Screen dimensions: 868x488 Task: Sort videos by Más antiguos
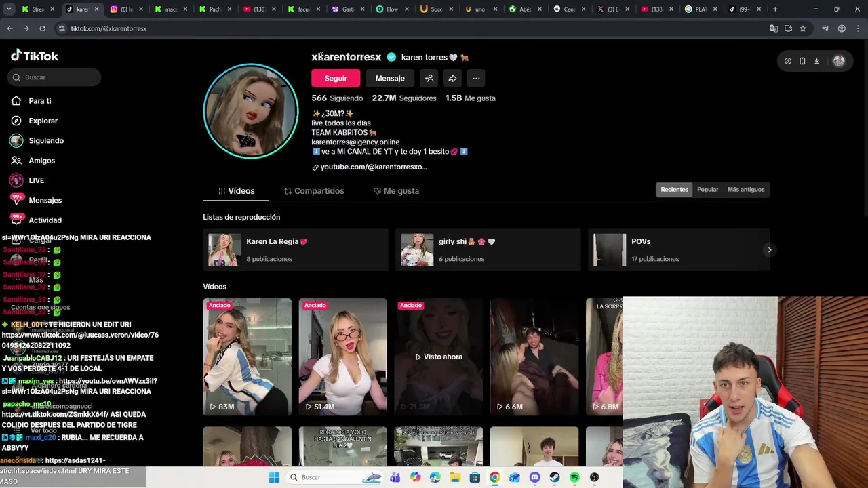[745, 190]
